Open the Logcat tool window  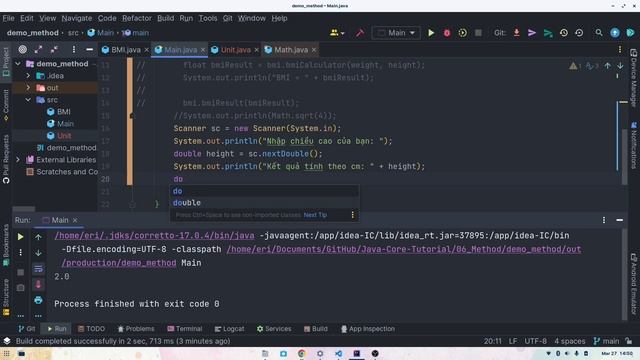pyautogui.click(x=229, y=329)
